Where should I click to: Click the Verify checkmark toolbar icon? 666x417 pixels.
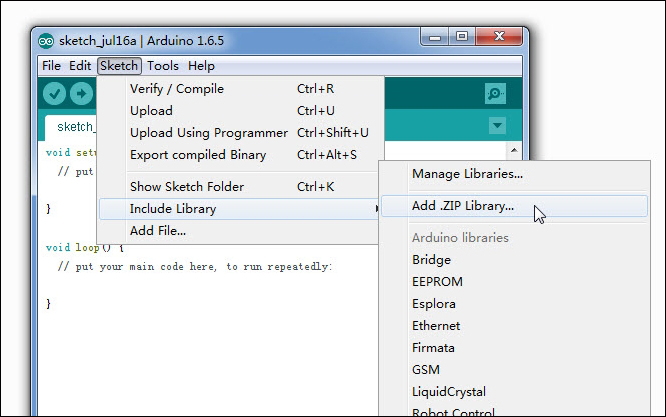click(x=54, y=93)
